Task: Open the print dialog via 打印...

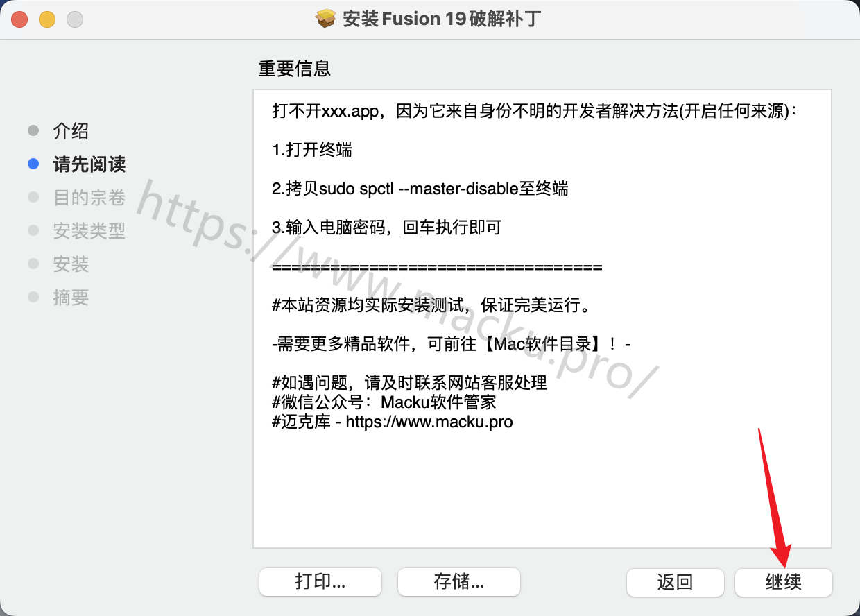Action: coord(320,582)
